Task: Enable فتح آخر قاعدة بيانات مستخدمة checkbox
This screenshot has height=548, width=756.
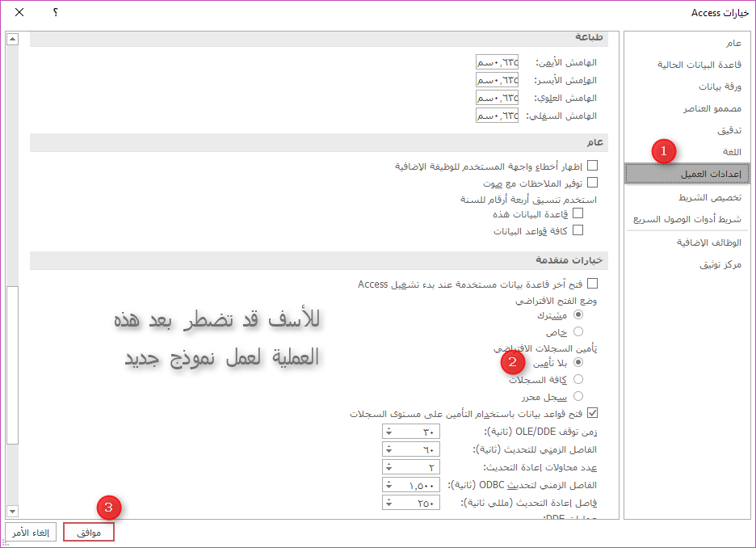Action: point(593,284)
